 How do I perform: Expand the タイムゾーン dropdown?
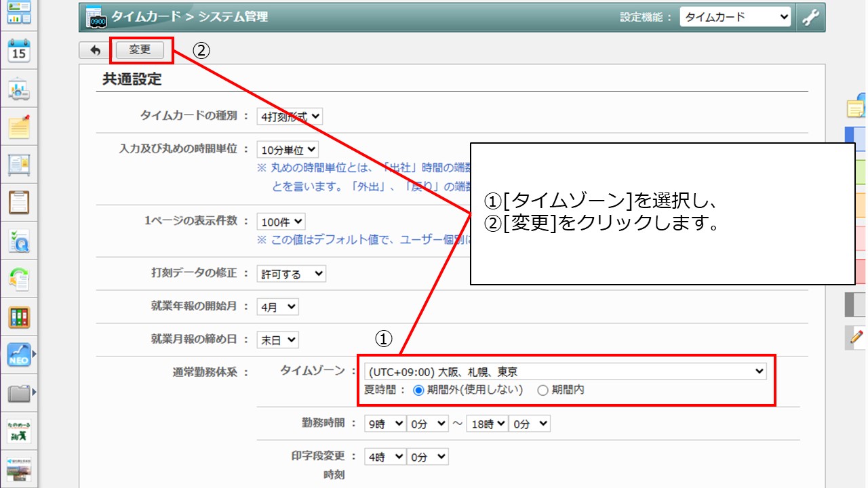tap(564, 371)
